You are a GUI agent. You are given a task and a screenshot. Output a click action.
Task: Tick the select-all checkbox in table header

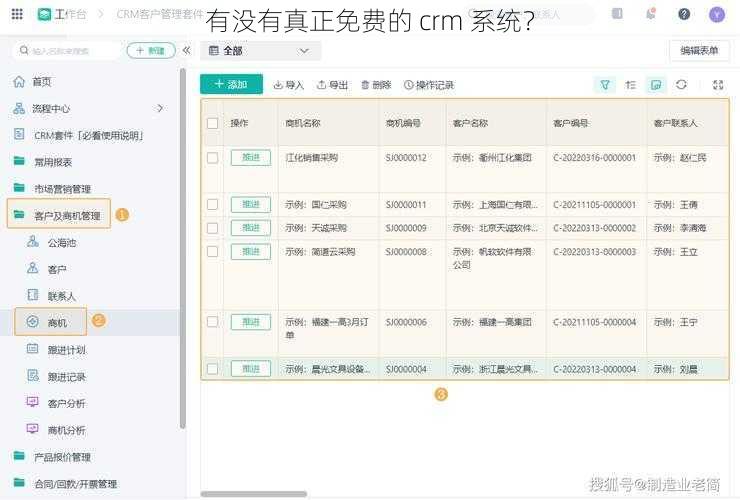coord(212,123)
